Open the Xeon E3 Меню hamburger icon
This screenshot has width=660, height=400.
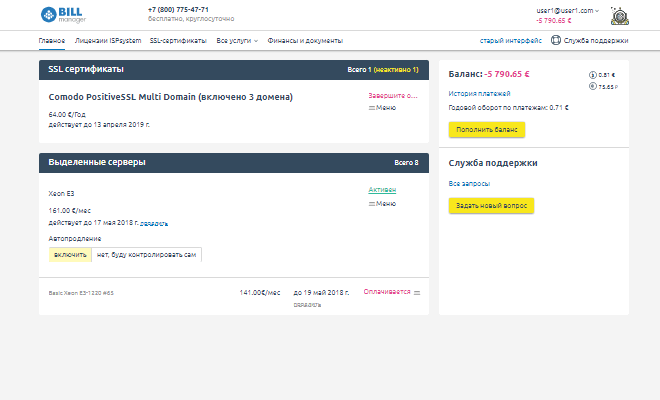click(x=372, y=204)
